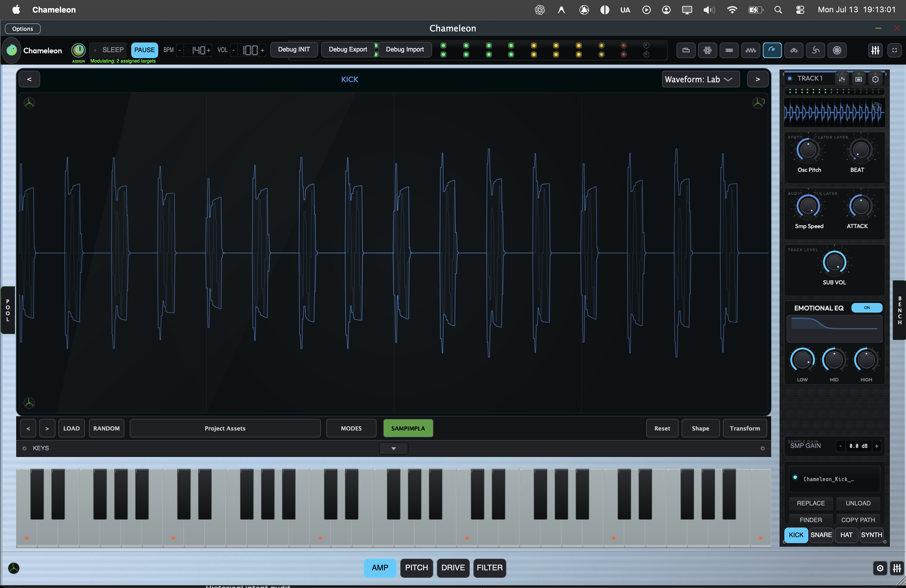
Task: Click the EQ LOW knob
Action: coord(802,360)
